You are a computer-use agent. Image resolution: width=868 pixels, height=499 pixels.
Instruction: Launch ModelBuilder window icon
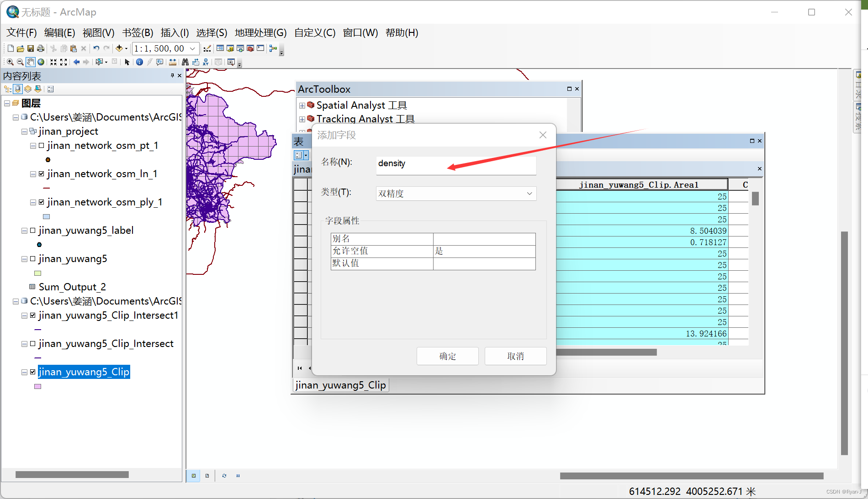pos(273,48)
